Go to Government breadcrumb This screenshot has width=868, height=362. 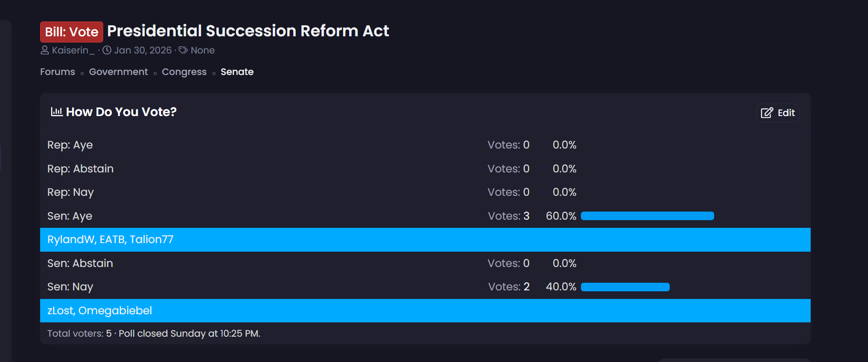click(118, 72)
